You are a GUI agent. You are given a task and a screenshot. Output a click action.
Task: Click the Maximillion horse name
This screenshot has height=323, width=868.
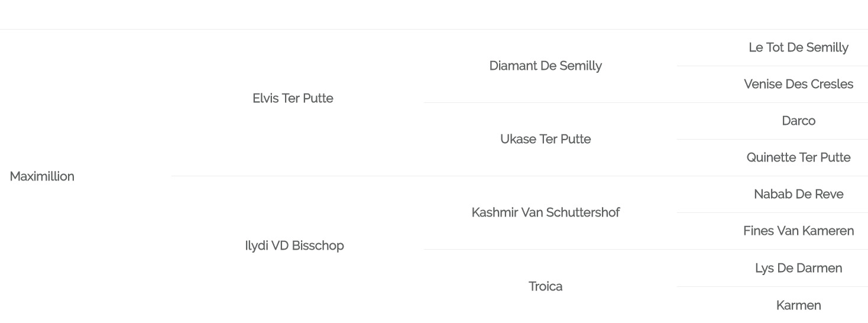42,176
